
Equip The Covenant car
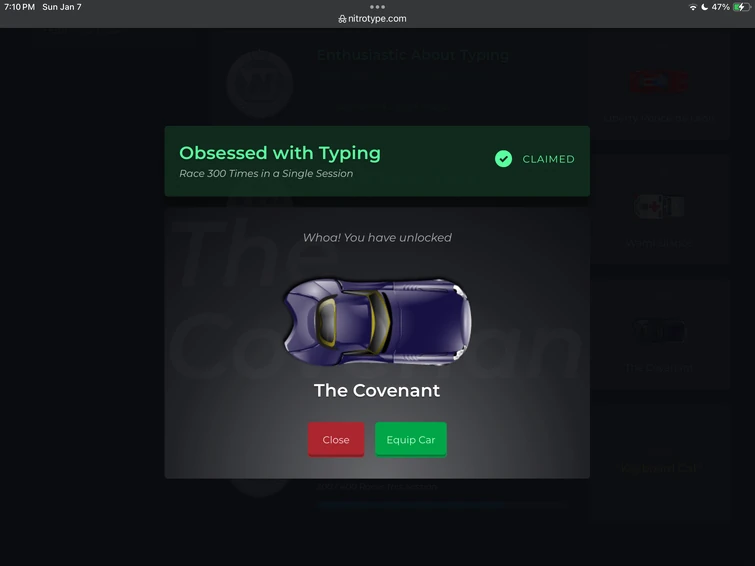tap(411, 439)
